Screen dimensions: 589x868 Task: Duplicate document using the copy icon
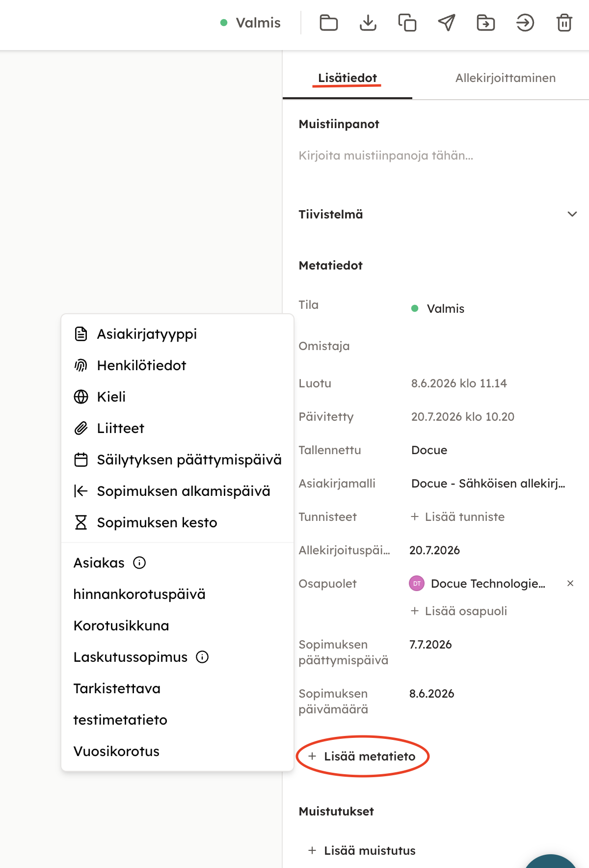click(407, 23)
